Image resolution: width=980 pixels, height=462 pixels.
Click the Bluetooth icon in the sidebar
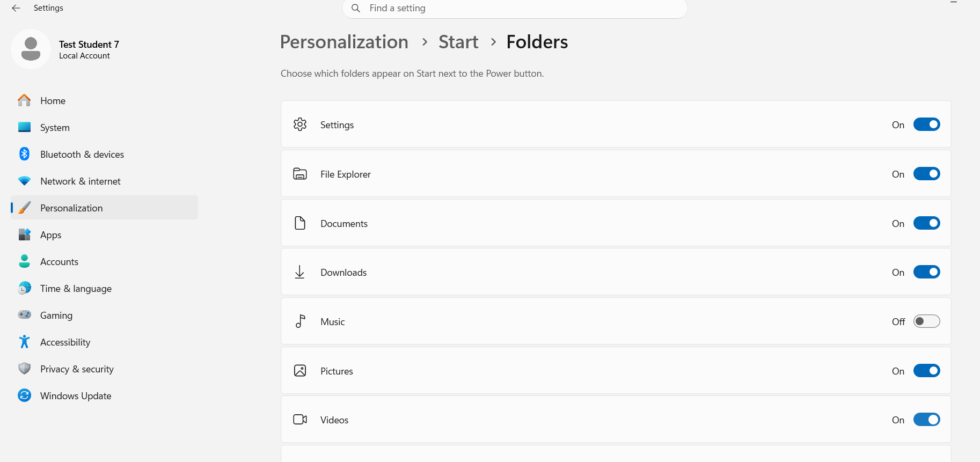(x=24, y=154)
